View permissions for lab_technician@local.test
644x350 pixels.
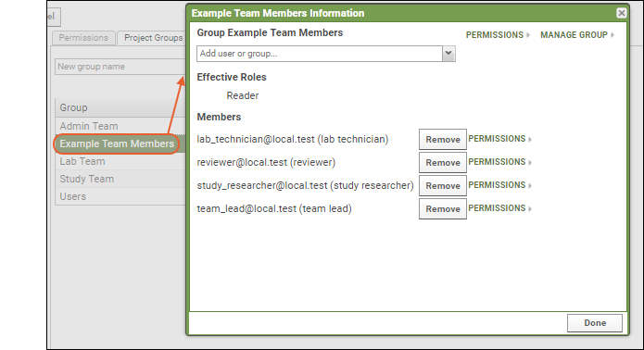coord(499,139)
